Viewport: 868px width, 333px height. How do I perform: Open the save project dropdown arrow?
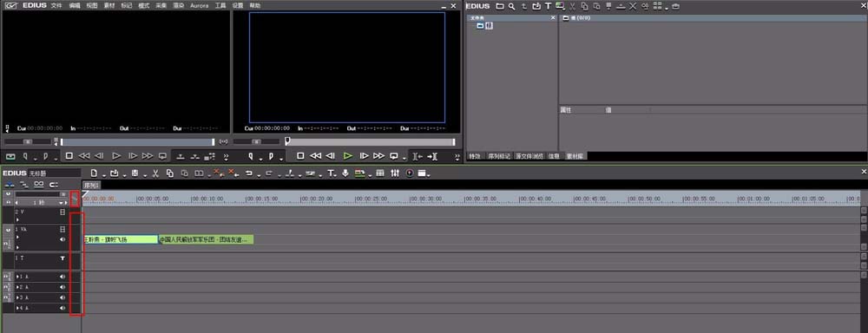pos(144,175)
